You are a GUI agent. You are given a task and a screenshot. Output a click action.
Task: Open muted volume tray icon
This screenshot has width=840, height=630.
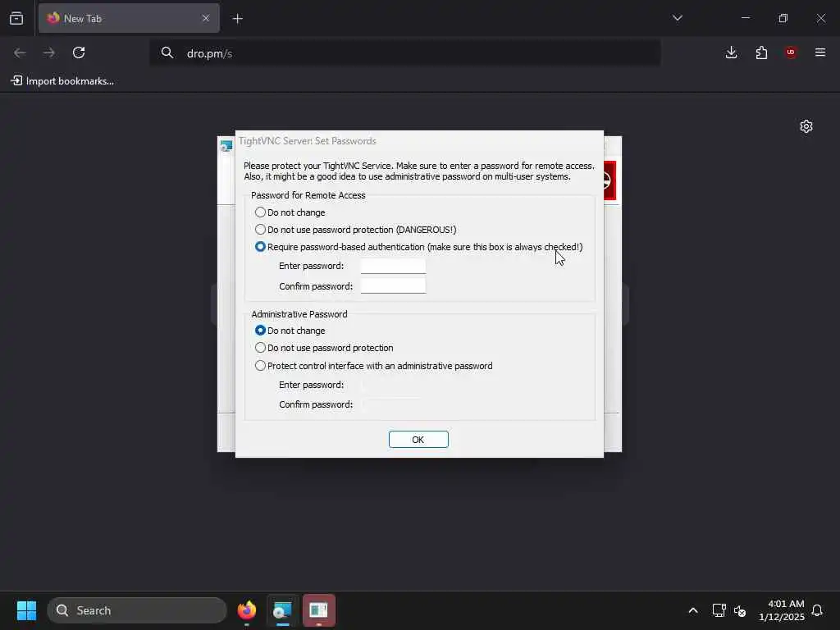click(x=740, y=610)
